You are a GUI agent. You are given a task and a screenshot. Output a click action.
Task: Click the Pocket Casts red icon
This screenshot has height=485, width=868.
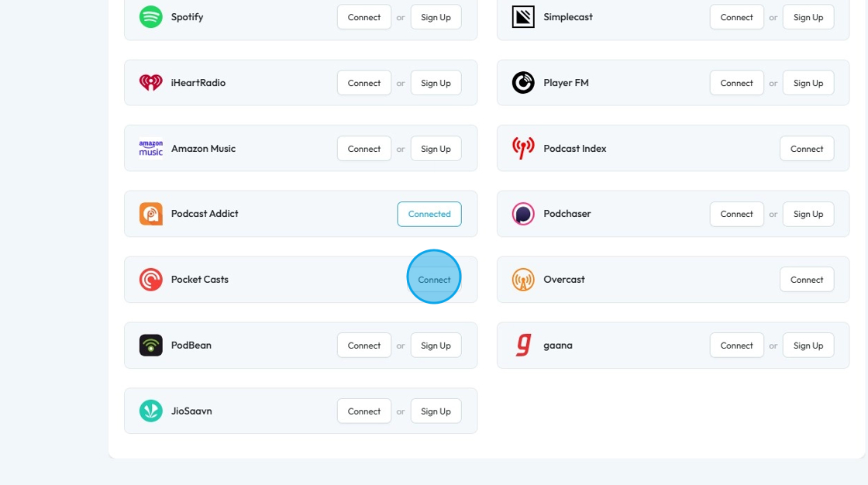click(x=151, y=280)
